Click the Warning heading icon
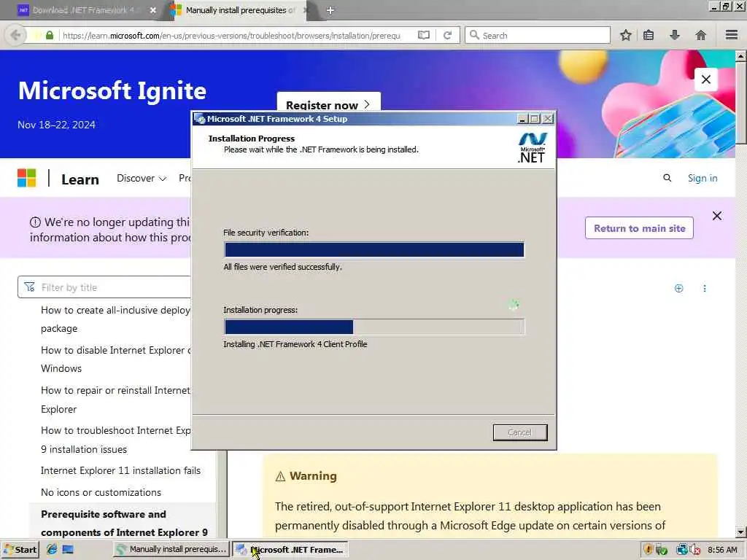747x560 pixels. click(x=280, y=476)
